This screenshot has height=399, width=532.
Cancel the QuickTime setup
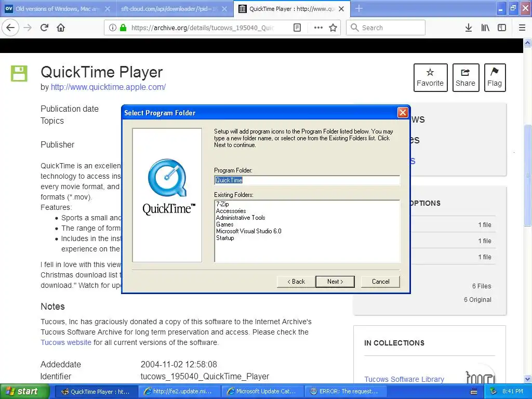(x=380, y=281)
